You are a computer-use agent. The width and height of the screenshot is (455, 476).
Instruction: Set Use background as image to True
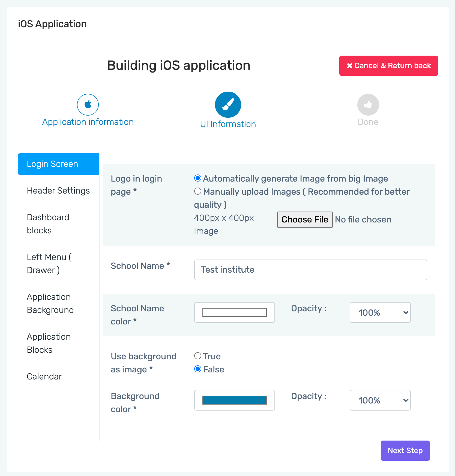(x=198, y=356)
